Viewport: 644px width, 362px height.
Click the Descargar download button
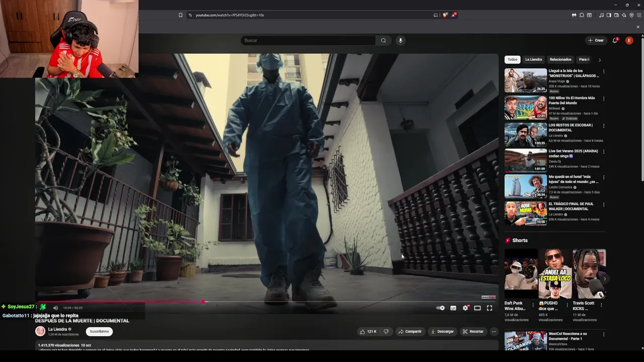442,331
